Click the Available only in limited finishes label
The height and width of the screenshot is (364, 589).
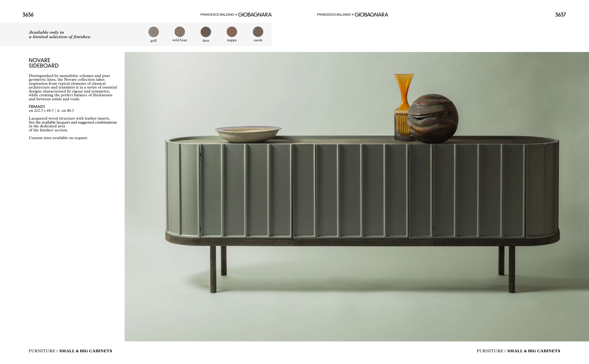(x=60, y=34)
